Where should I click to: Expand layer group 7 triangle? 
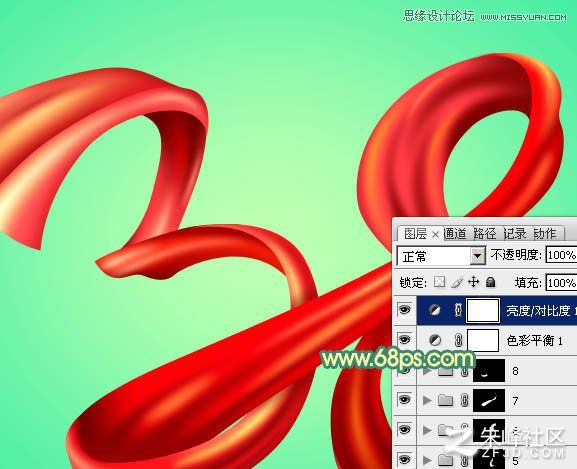click(x=427, y=400)
